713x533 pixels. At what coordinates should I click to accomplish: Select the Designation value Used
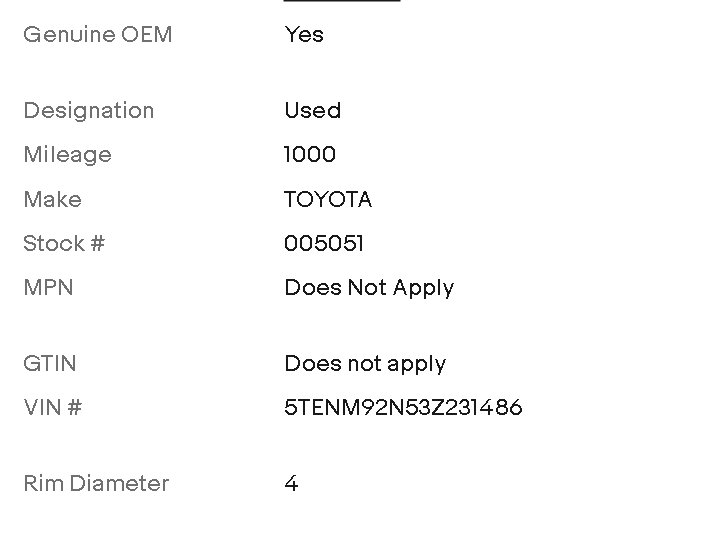313,111
